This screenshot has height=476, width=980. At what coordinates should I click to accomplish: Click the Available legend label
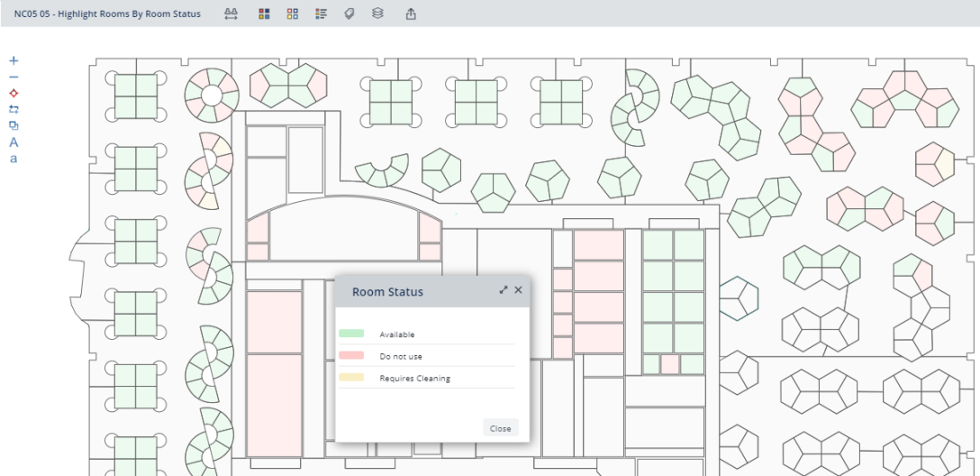click(397, 334)
